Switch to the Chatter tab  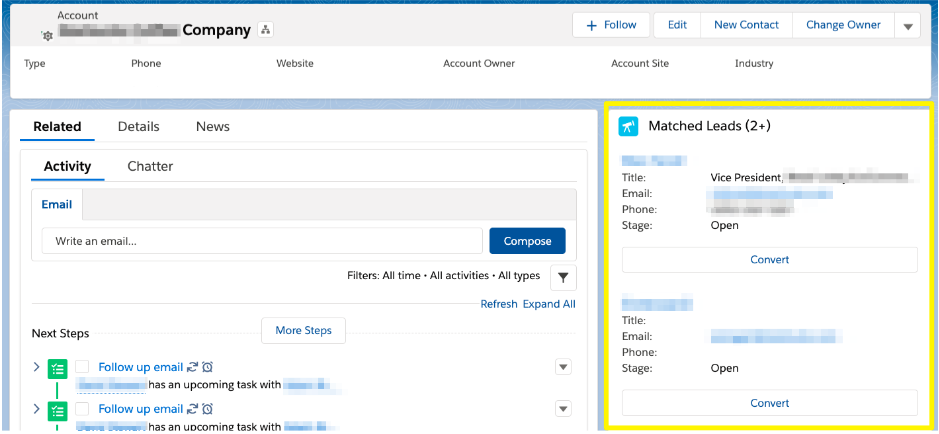[150, 166]
